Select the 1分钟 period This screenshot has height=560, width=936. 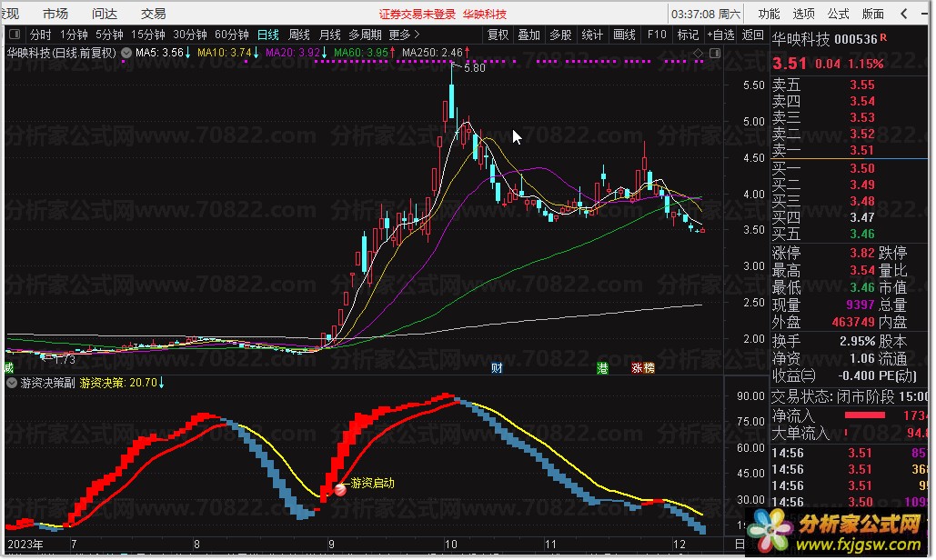tap(74, 35)
